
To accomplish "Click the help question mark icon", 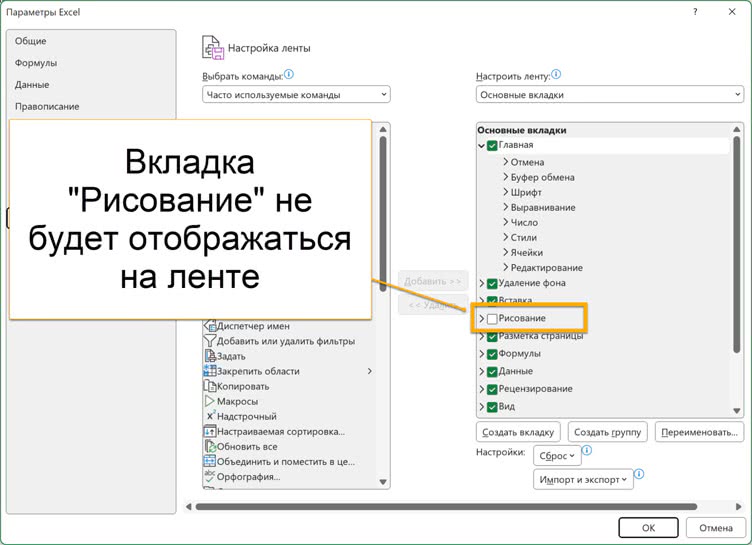I will click(x=695, y=12).
